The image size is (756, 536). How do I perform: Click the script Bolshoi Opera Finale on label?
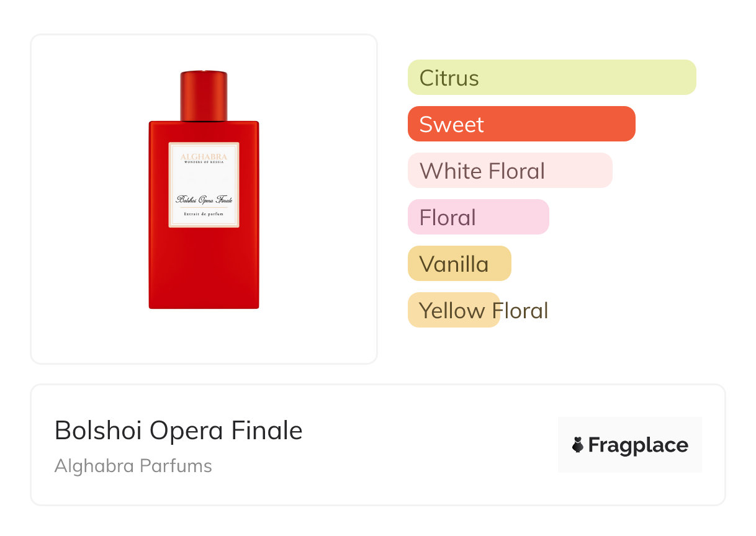pyautogui.click(x=204, y=199)
